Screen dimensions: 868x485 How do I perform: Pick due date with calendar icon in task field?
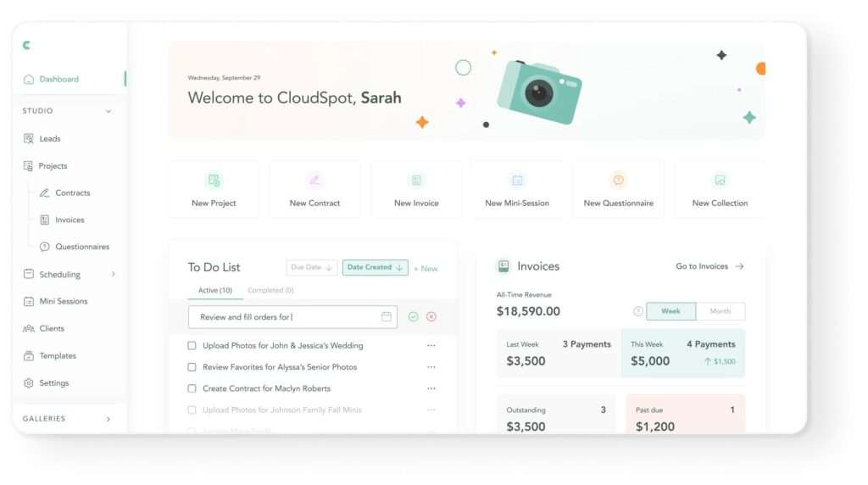tap(387, 316)
